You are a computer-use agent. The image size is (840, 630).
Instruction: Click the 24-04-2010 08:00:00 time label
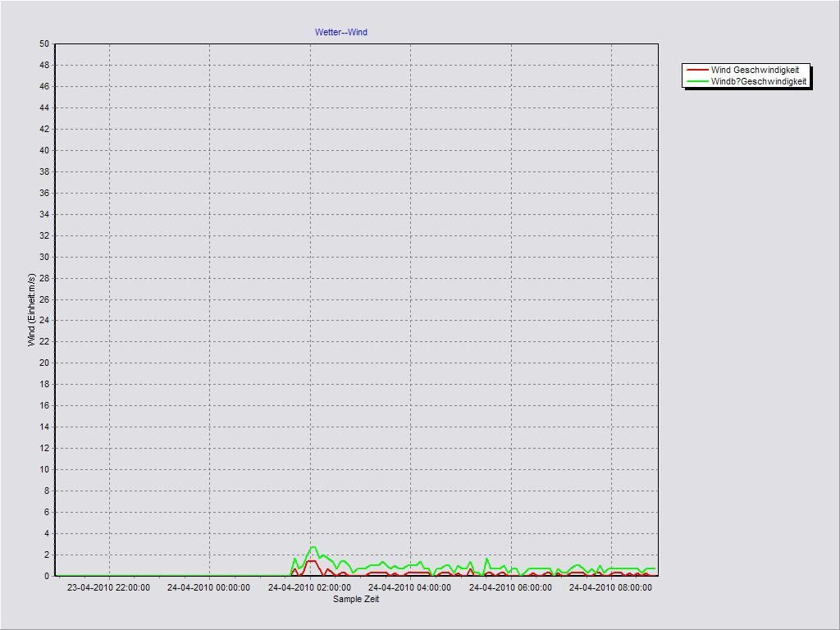point(610,587)
